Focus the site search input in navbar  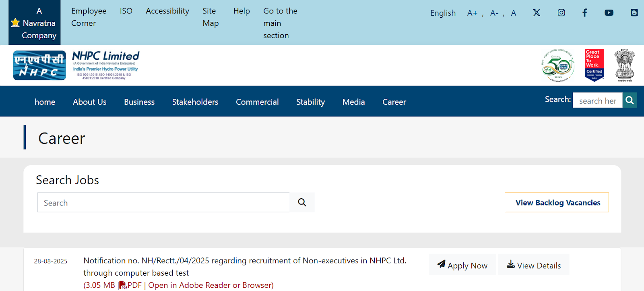tap(598, 100)
